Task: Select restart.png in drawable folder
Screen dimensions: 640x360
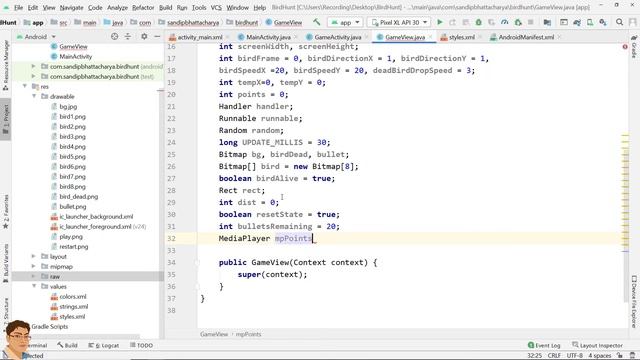Action: tap(73, 247)
